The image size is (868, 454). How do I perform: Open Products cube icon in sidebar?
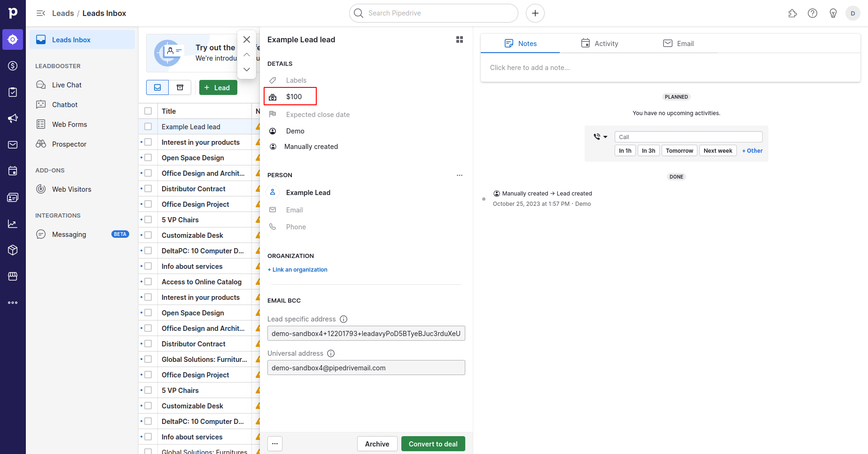coord(13,250)
